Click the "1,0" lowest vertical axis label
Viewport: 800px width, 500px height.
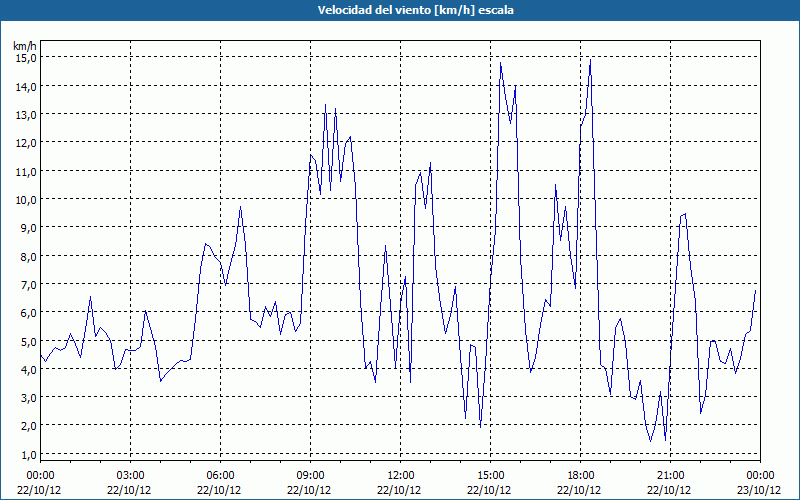[29, 455]
